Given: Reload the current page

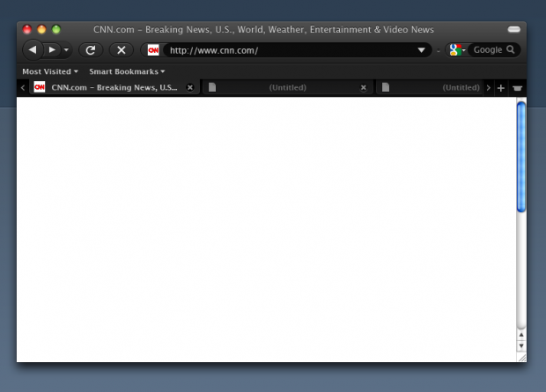Looking at the screenshot, I should [x=90, y=50].
